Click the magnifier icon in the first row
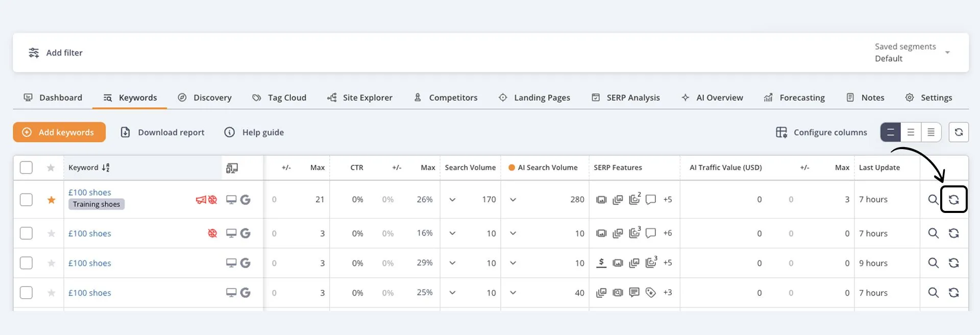The width and height of the screenshot is (980, 335). point(933,200)
